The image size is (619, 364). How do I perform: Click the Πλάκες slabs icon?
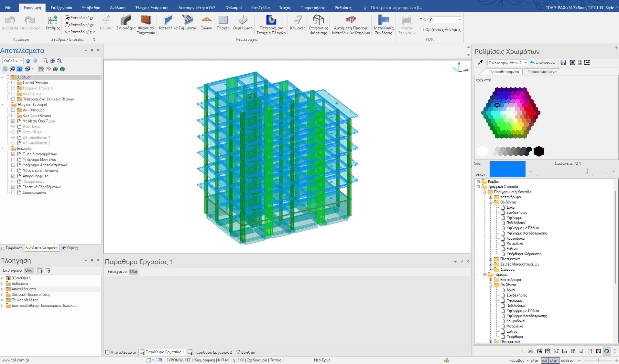pos(223,20)
